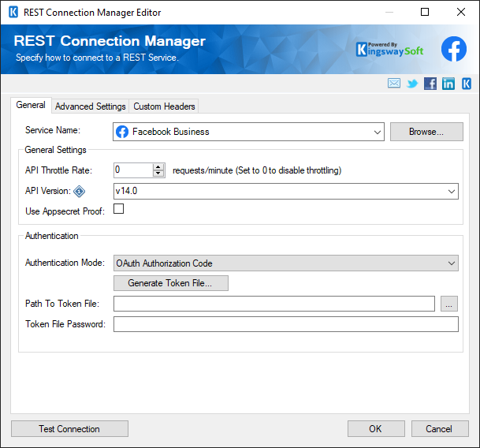
Task: Click the Facebook icon in social row
Action: 430,84
